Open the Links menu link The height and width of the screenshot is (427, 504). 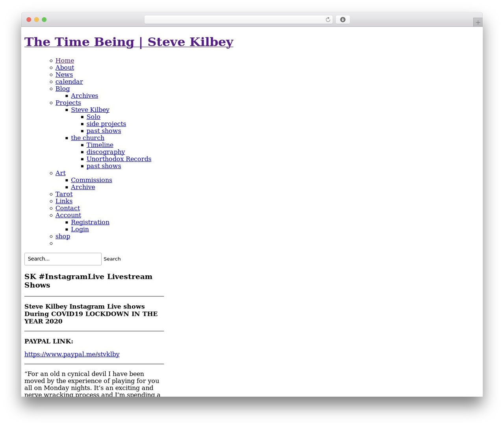[x=64, y=201]
